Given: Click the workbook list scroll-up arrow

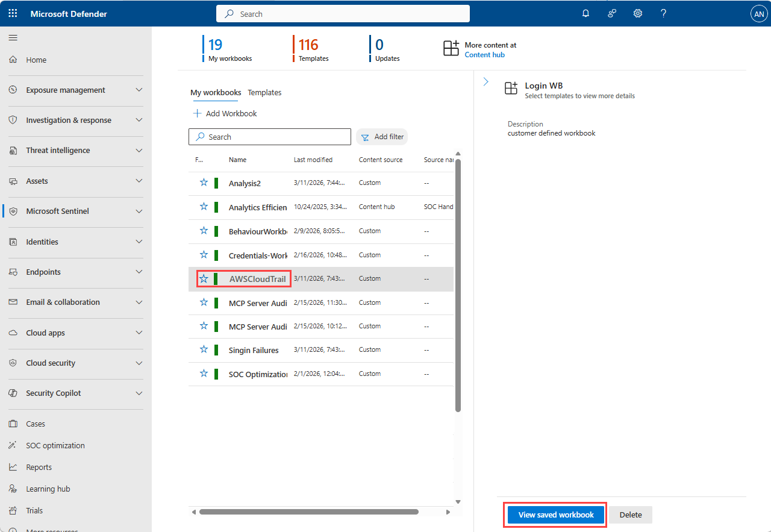Looking at the screenshot, I should point(458,154).
